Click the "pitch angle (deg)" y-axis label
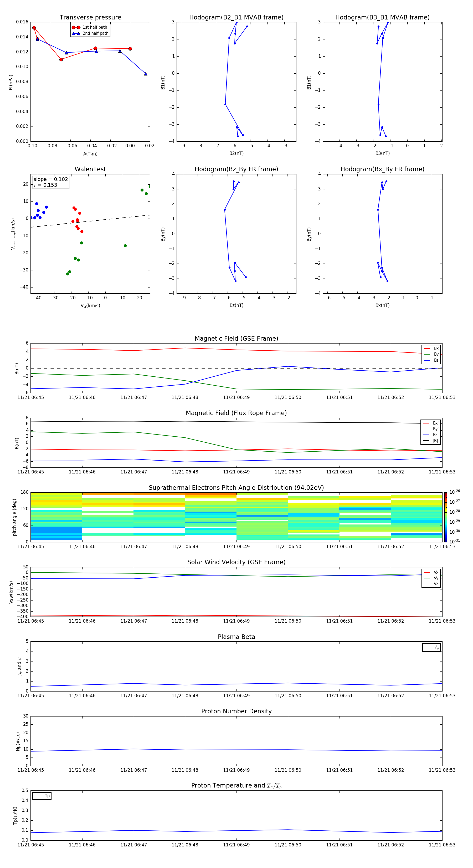 [x=14, y=517]
